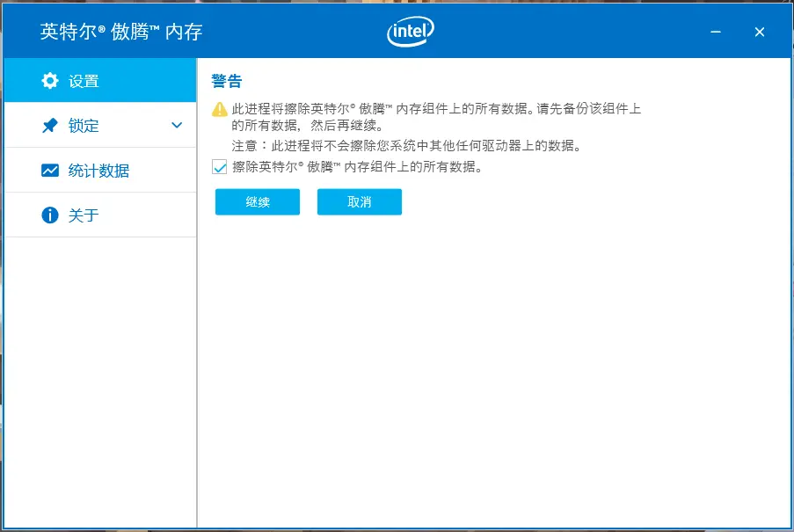Click the pin icon beside 锁定
Viewport: 794px width, 532px height.
50,126
